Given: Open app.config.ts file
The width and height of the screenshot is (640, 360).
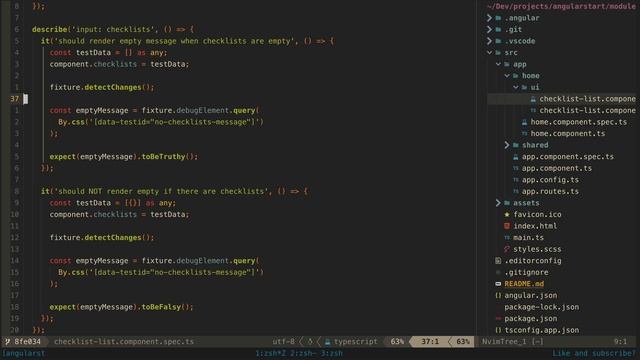Looking at the screenshot, I should click(550, 180).
